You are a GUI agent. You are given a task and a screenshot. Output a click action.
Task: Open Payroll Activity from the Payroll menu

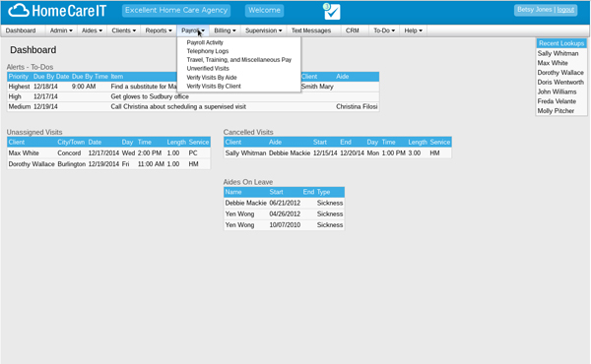205,42
